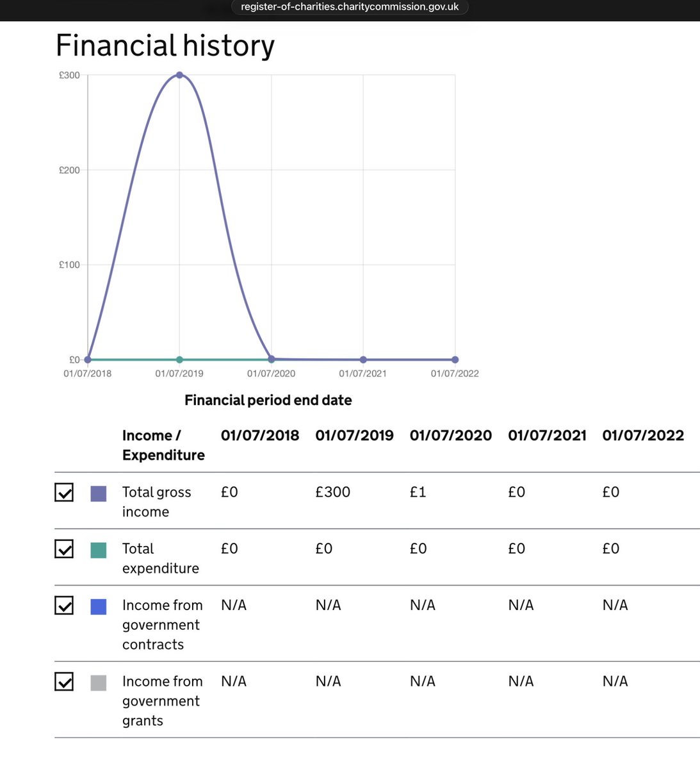The width and height of the screenshot is (700, 769).
Task: Click the teal Total expenditure swatch
Action: tap(99, 550)
